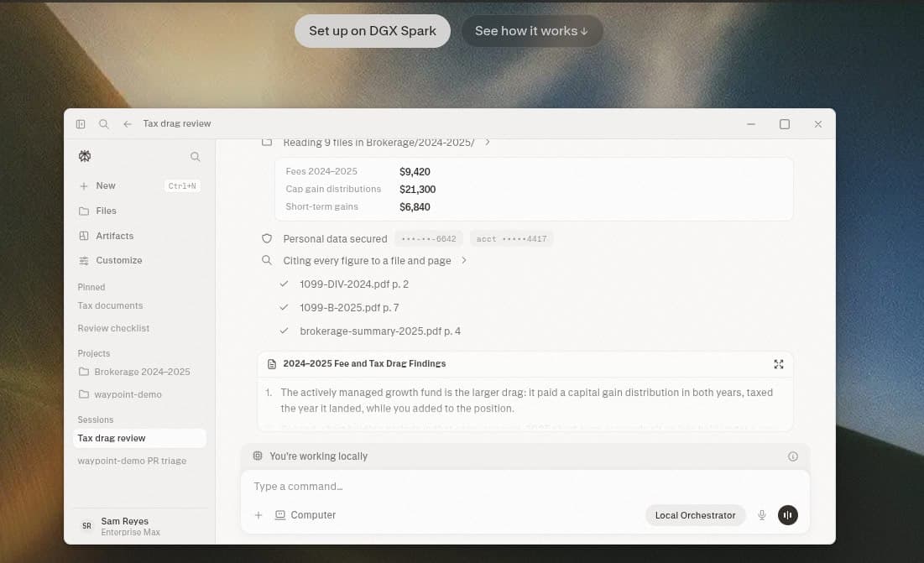This screenshot has height=563, width=924.
Task: Select the waypoint-demo PR triage session
Action: 132,461
